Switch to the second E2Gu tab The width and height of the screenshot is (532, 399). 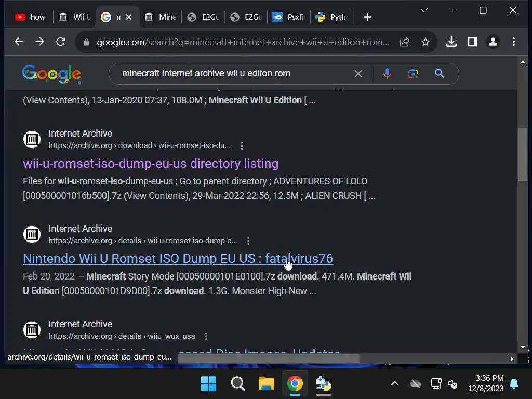(x=246, y=17)
